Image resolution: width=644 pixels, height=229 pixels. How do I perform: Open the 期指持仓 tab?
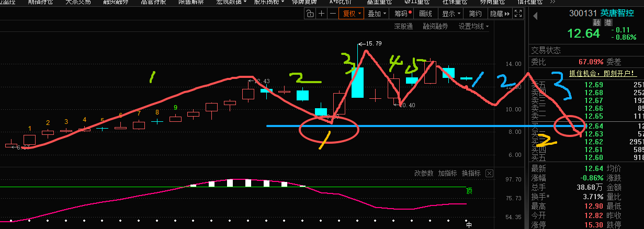(x=40, y=2)
